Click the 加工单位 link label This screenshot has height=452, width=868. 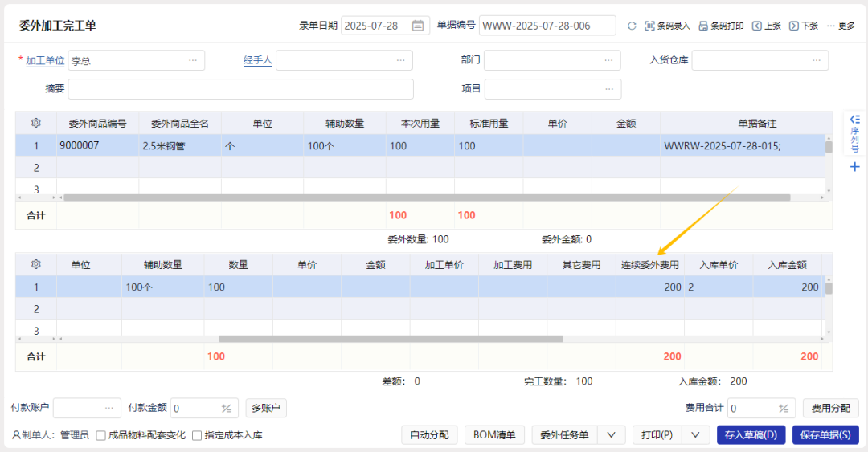click(45, 60)
